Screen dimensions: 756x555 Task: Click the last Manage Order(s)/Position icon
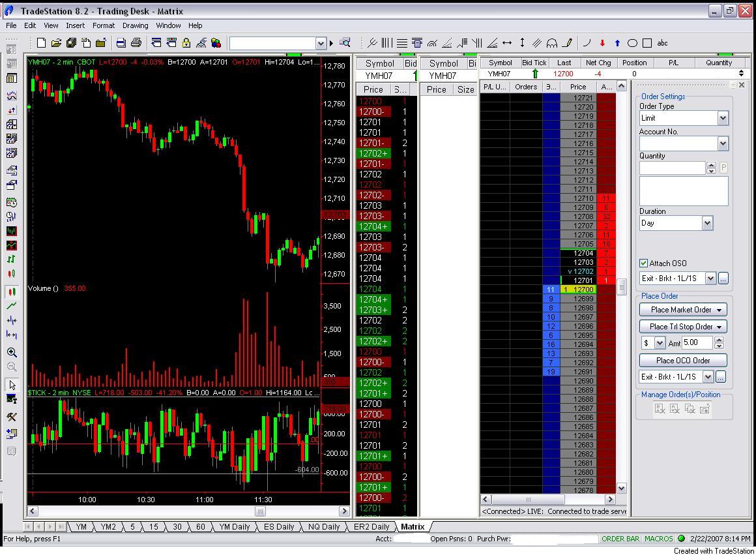point(705,409)
